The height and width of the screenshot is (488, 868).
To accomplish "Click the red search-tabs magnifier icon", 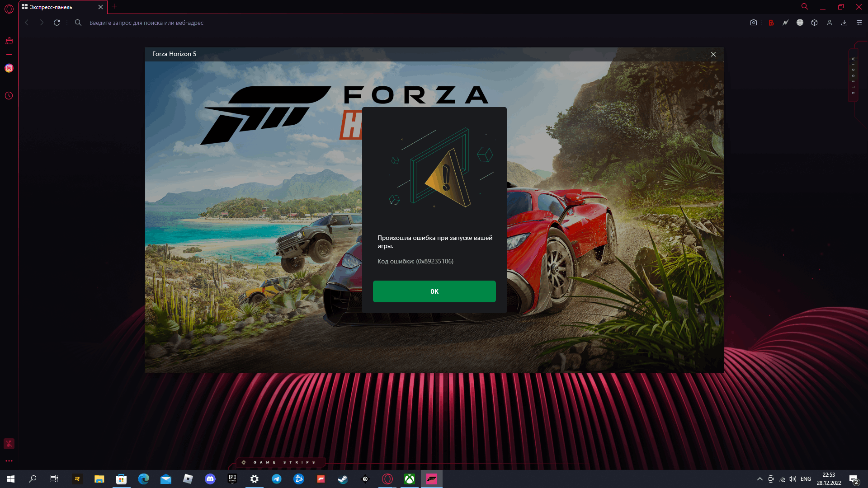I will click(x=805, y=6).
